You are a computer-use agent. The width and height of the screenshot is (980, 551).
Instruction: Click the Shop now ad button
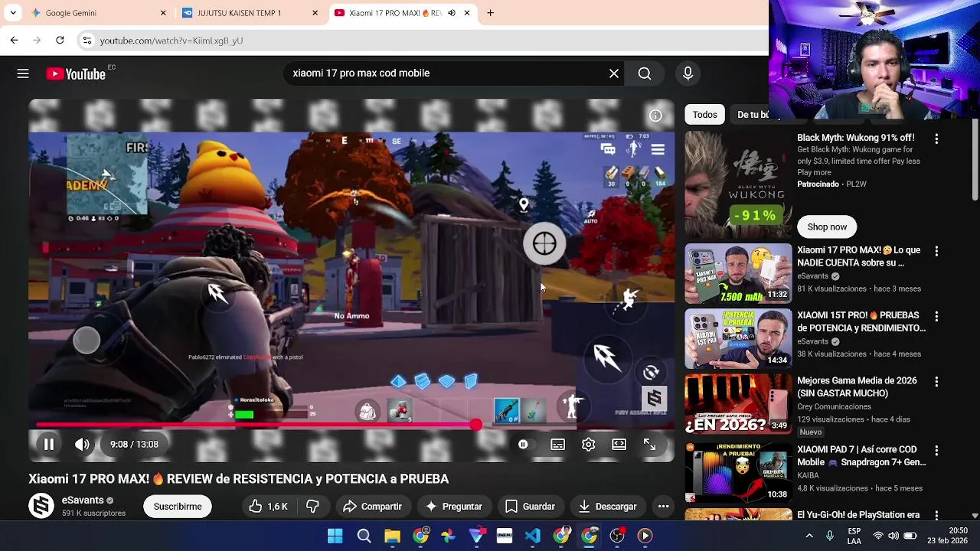coord(827,227)
